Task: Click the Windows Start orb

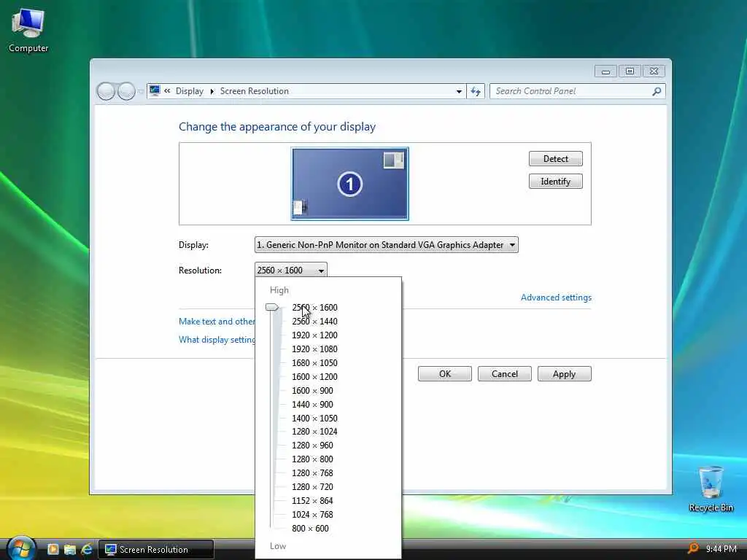Action: click(x=20, y=548)
